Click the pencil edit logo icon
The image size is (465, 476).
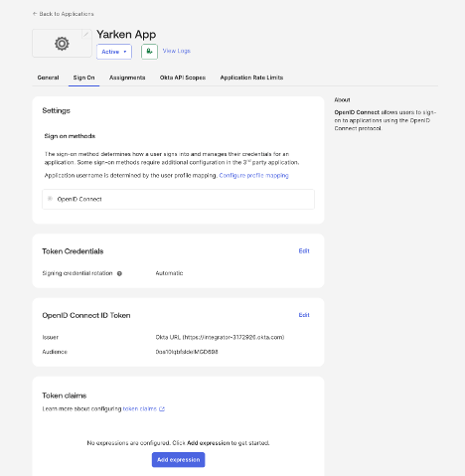tap(85, 34)
